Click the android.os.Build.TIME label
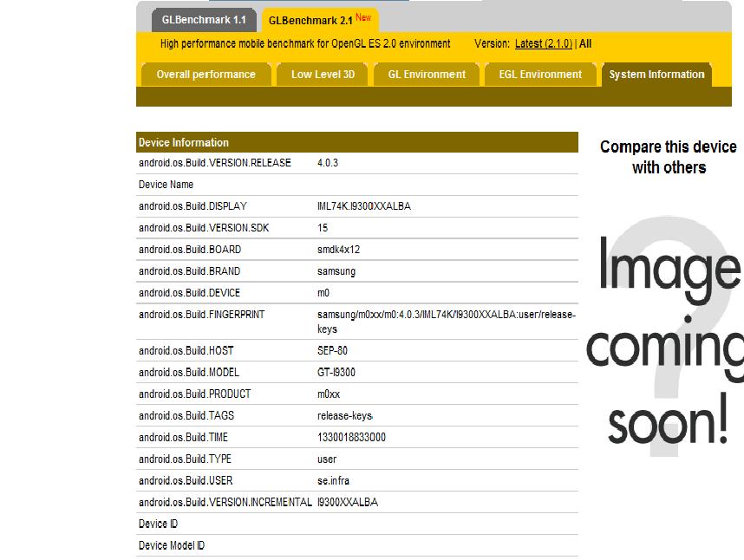Screen dimensions: 744x560 183,437
